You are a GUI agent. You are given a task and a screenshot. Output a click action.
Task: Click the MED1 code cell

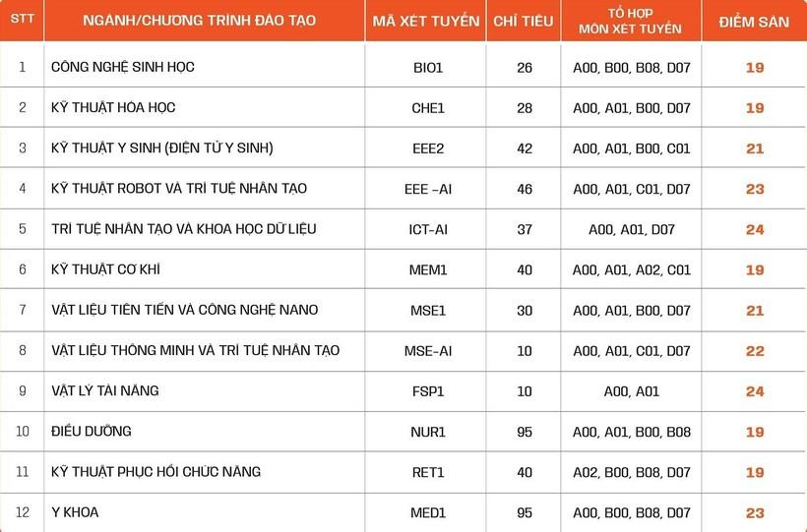428,512
